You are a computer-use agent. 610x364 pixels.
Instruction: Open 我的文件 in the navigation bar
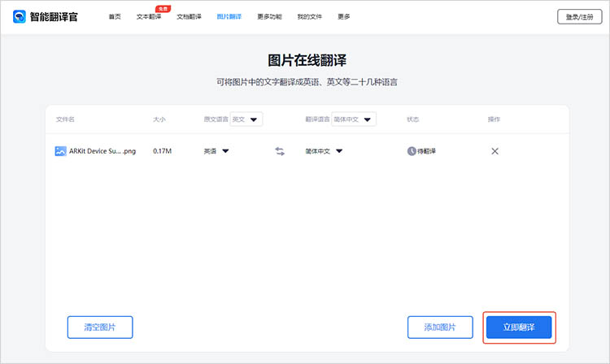pos(310,17)
